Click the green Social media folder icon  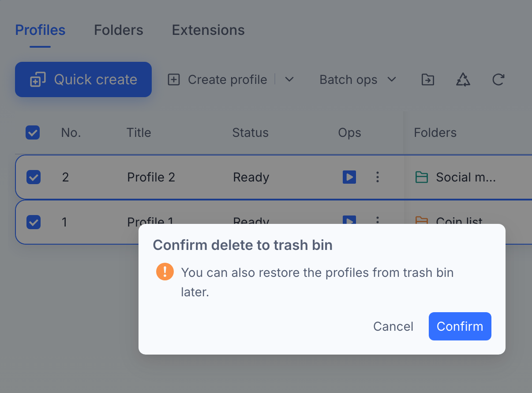point(422,177)
